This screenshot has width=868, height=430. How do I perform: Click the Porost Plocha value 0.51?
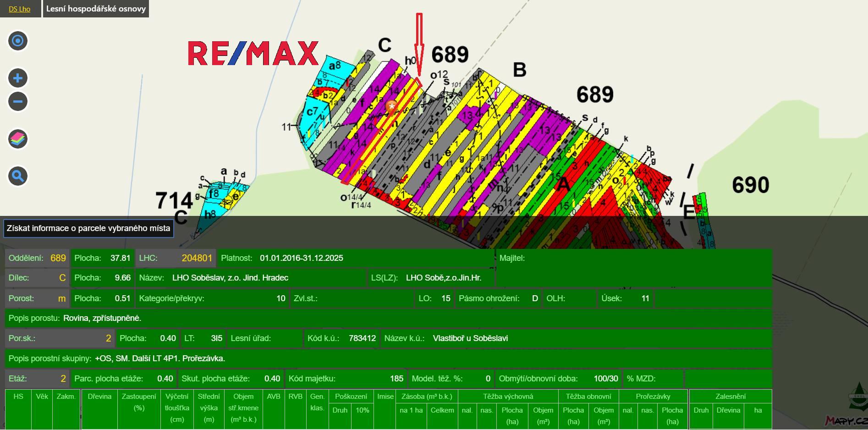(122, 298)
